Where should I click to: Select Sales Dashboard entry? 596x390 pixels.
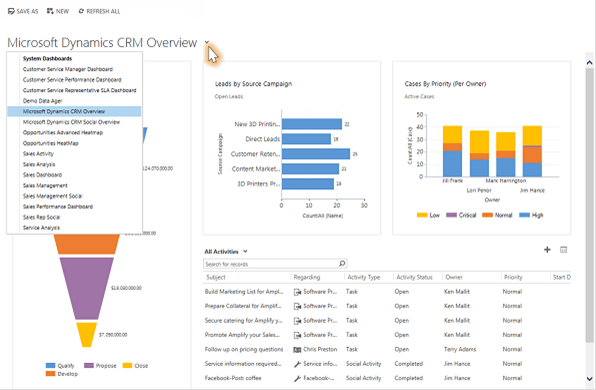(42, 175)
